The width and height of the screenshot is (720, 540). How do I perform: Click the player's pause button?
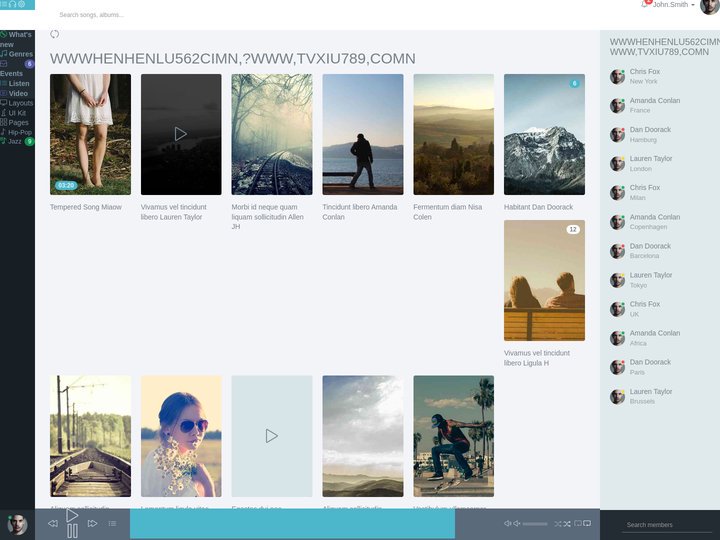tap(73, 531)
